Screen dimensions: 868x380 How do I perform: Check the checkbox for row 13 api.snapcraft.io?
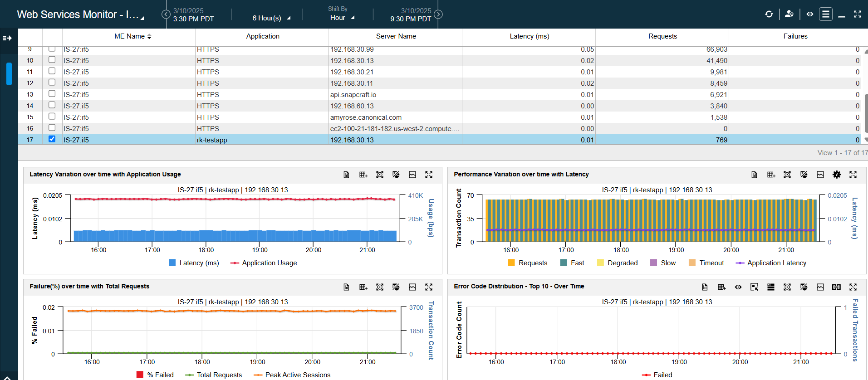(x=52, y=94)
